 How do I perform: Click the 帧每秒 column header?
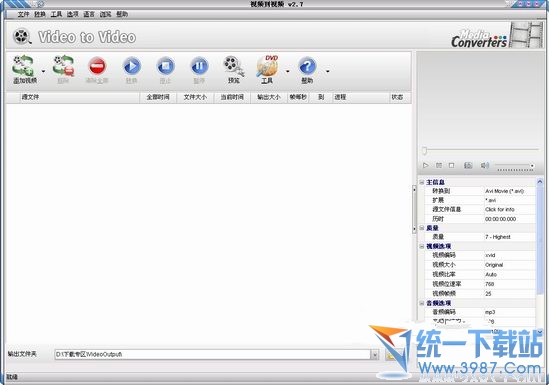tap(298, 97)
